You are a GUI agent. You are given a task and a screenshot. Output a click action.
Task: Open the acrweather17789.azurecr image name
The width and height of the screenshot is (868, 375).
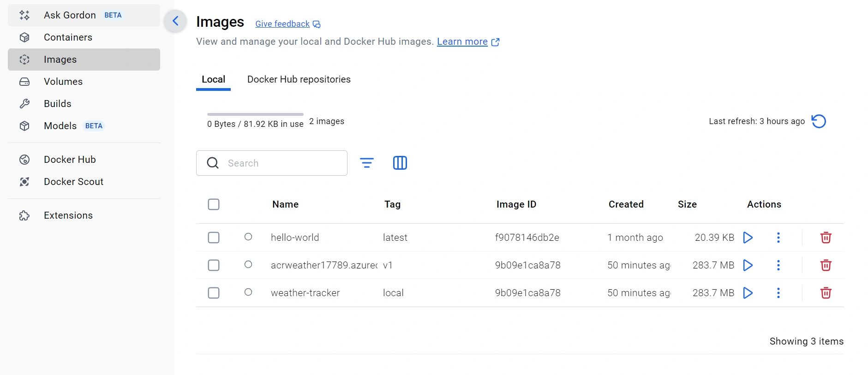point(324,265)
